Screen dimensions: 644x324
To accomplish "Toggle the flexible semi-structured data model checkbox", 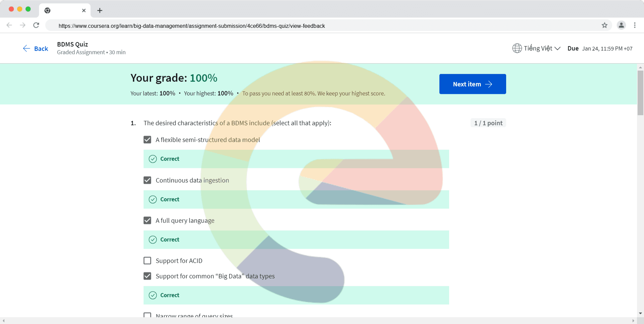I will (x=147, y=140).
